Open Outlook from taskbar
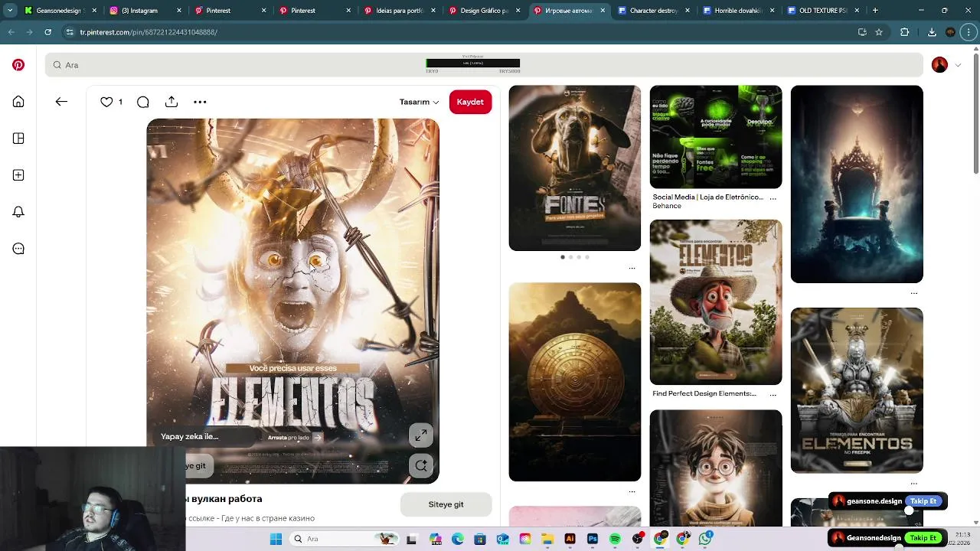 (x=502, y=539)
